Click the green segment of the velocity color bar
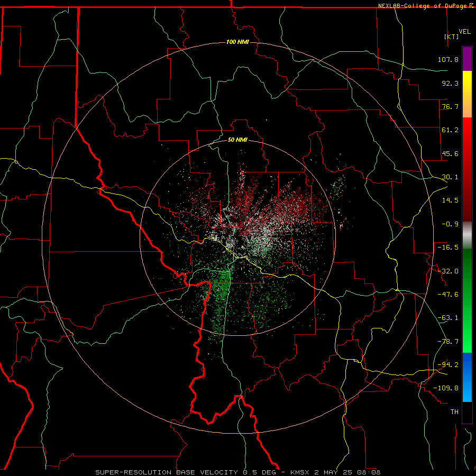Screen dimensions: 476x476 [467, 300]
